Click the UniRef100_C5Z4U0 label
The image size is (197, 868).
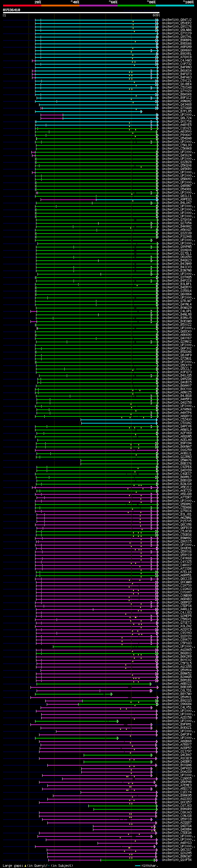point(177,419)
